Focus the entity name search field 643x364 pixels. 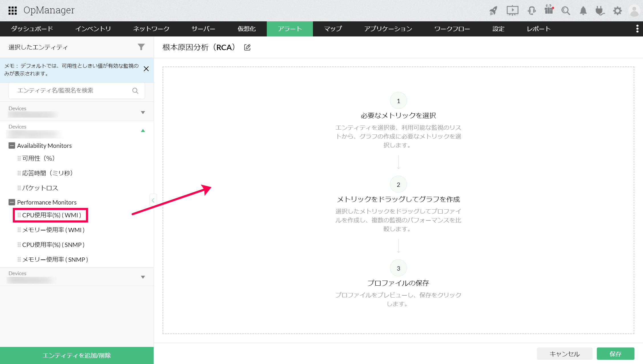pyautogui.click(x=71, y=91)
